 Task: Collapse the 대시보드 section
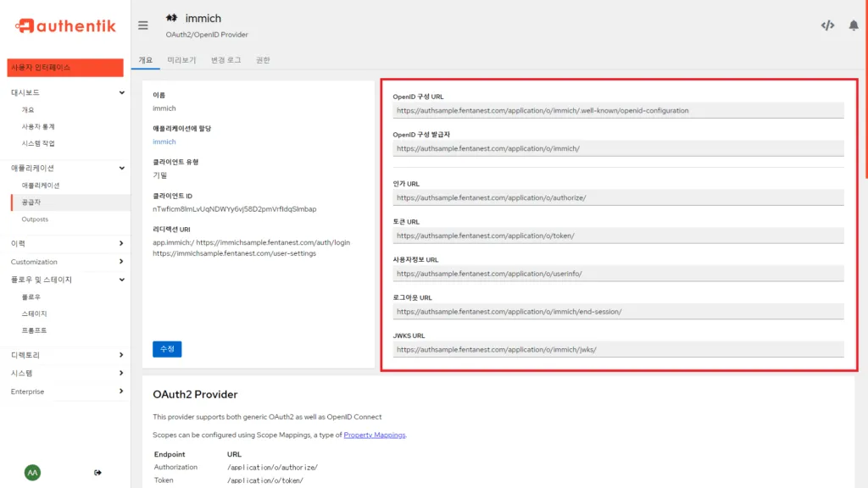(120, 91)
